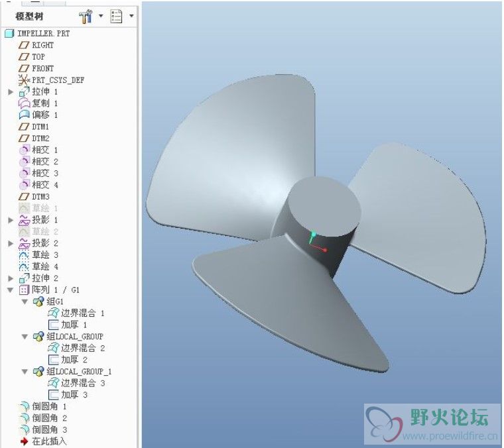Select the 复制 1 copy feature icon
Screen dimensions: 504x448
click(x=24, y=103)
